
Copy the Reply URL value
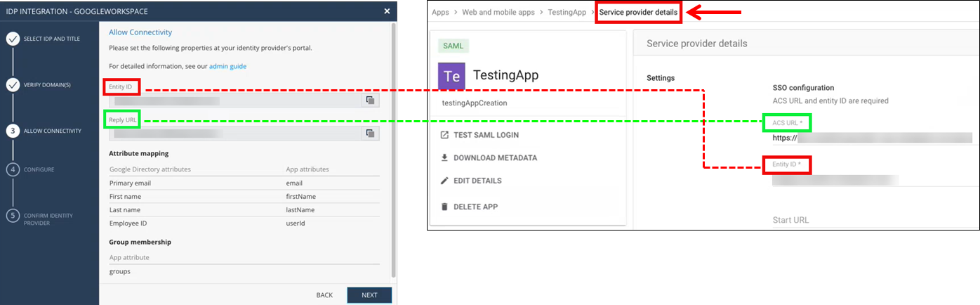[x=370, y=134]
